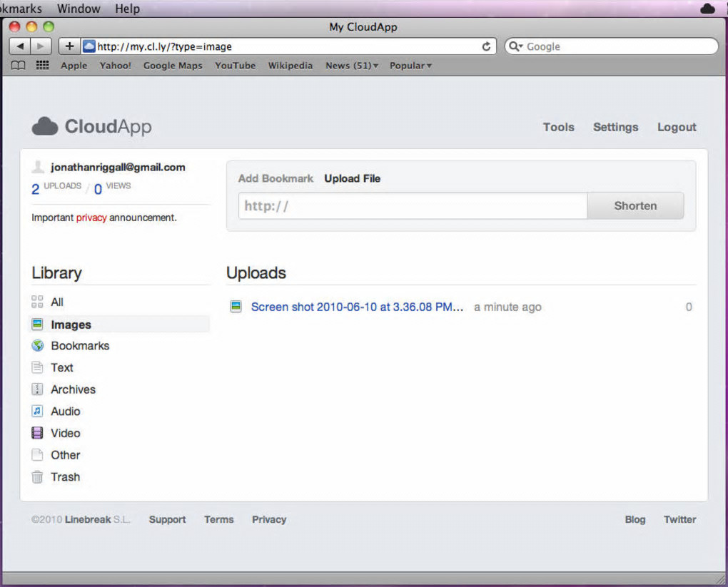
Task: Open the Google search magnifier dropdown
Action: point(515,46)
